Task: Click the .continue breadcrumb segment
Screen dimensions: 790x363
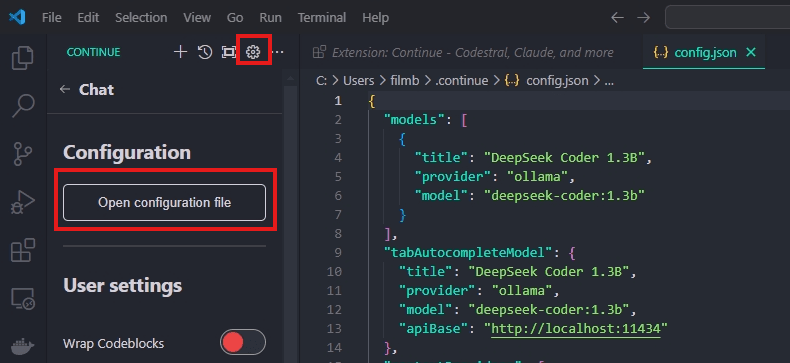Action: [461, 80]
